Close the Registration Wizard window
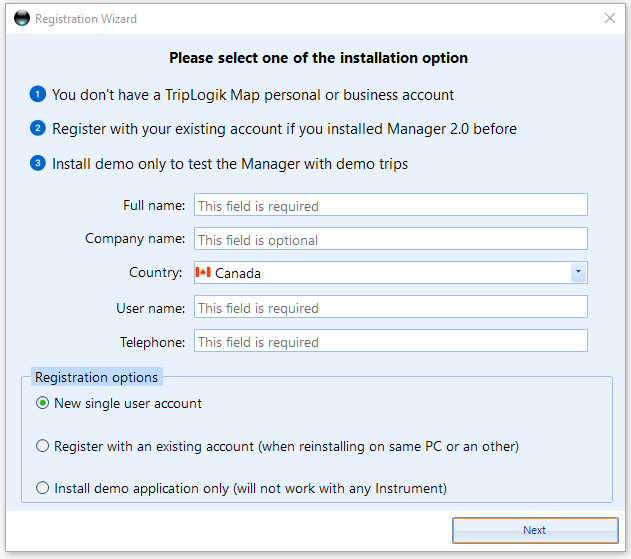Screen dimensions: 631x559 click(x=610, y=18)
